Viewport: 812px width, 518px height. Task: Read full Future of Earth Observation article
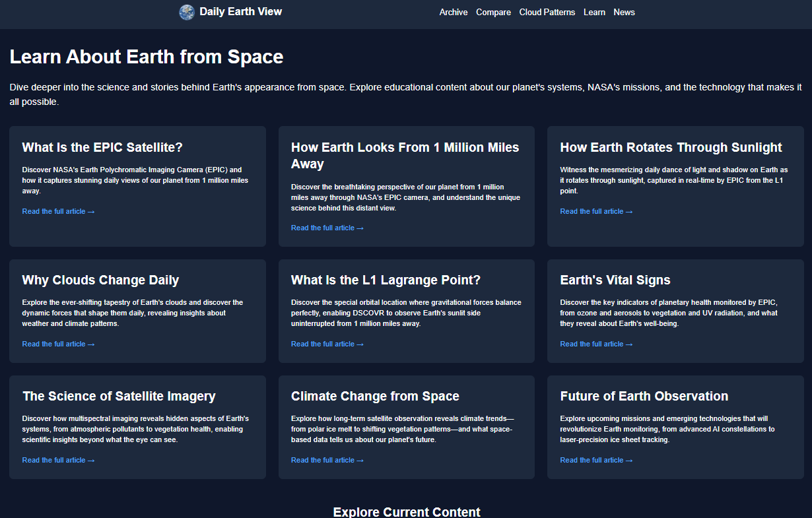pos(596,461)
